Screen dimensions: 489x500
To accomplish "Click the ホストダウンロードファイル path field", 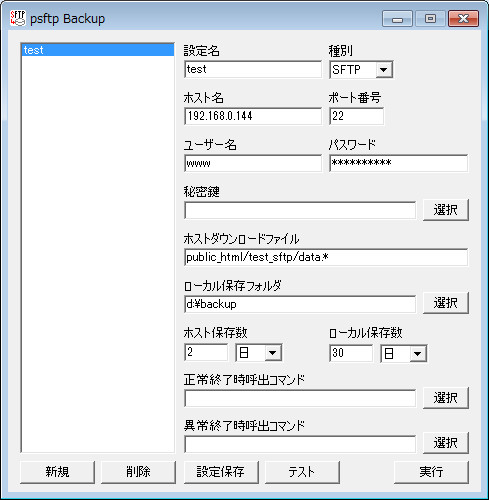I will (326, 257).
